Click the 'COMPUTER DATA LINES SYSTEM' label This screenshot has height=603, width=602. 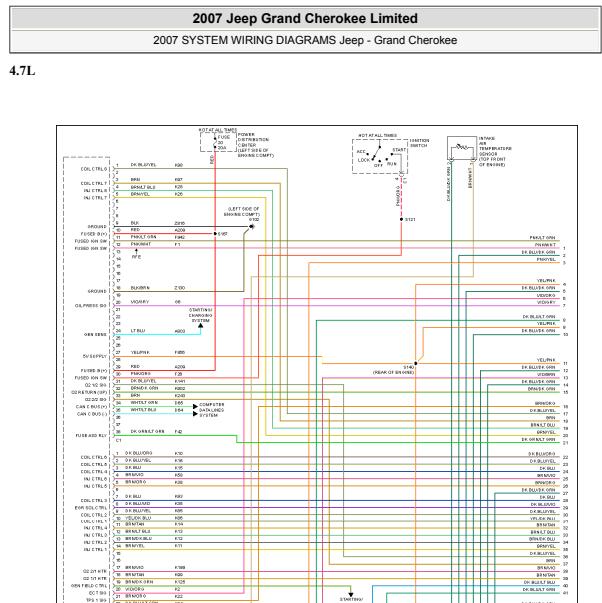click(212, 410)
